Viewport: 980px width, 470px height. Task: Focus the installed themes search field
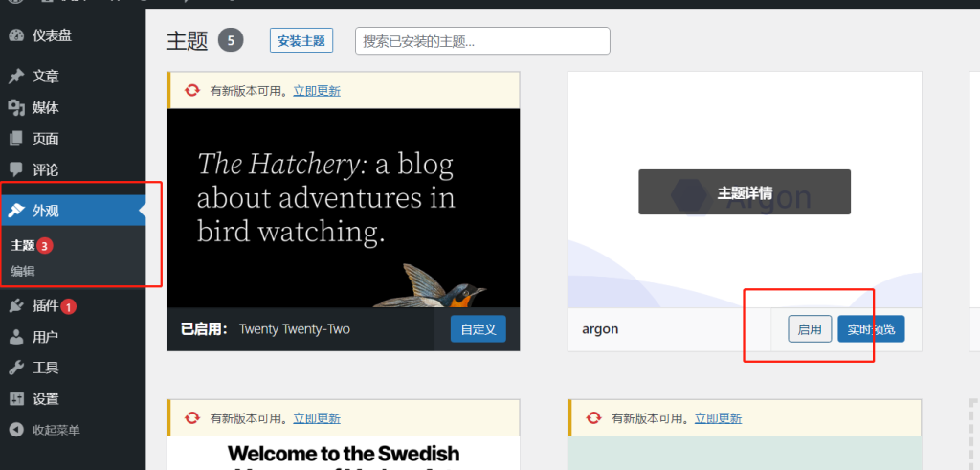point(482,41)
